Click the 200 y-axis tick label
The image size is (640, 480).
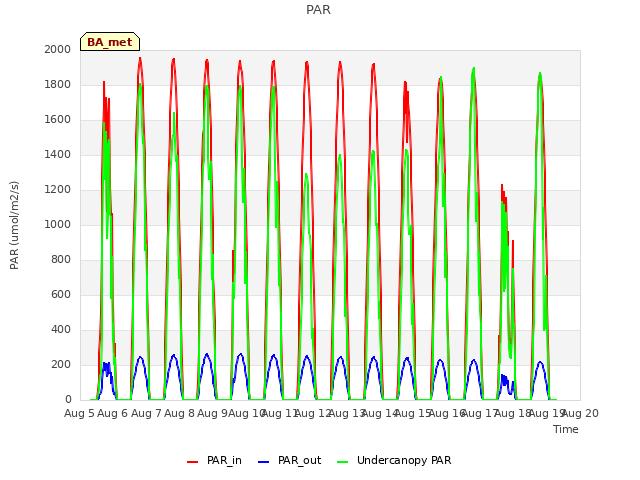tap(61, 364)
